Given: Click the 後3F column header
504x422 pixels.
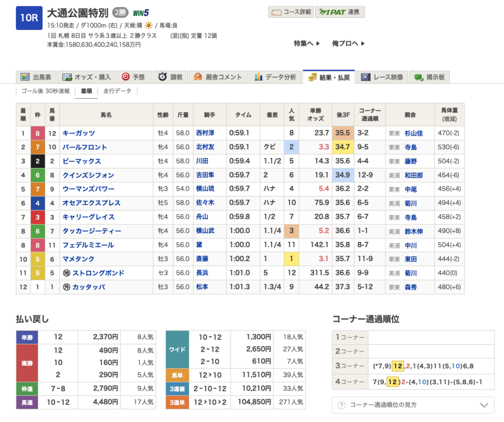Looking at the screenshot, I should pyautogui.click(x=343, y=115).
